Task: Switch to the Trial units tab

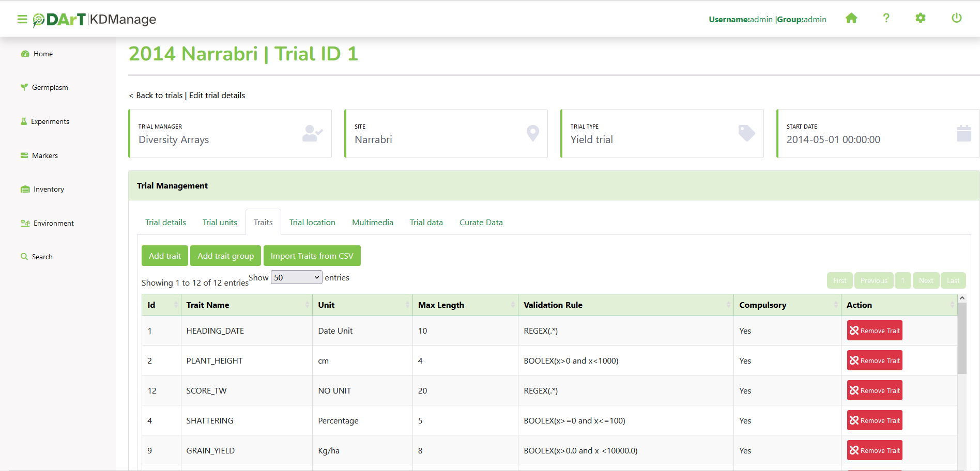Action: [220, 223]
